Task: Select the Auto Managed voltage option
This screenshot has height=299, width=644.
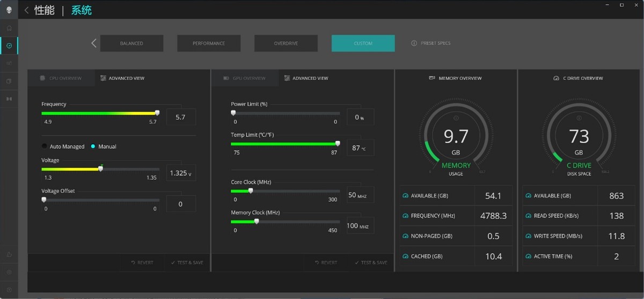Action: [x=63, y=147]
